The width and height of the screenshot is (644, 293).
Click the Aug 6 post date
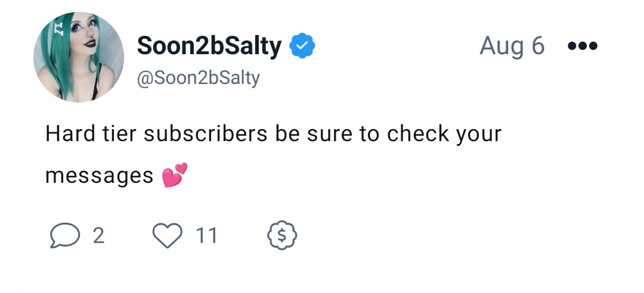click(512, 45)
